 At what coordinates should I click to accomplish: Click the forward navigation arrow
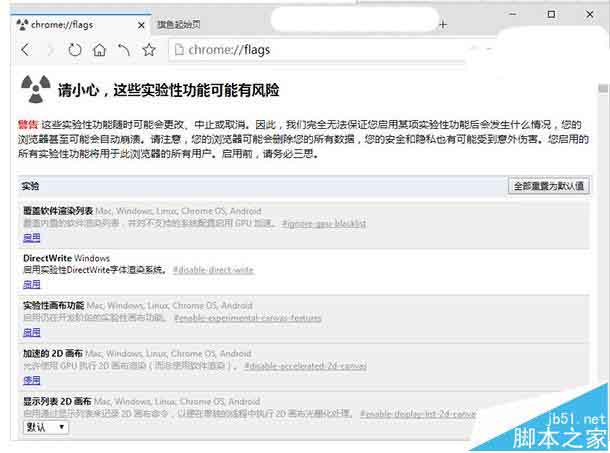(x=50, y=50)
